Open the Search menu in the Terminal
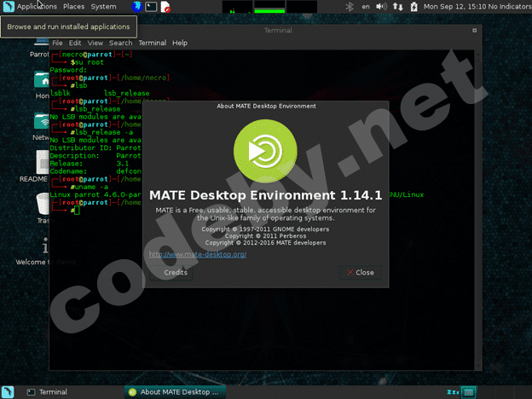Screen dimensions: 532x399 coord(120,43)
